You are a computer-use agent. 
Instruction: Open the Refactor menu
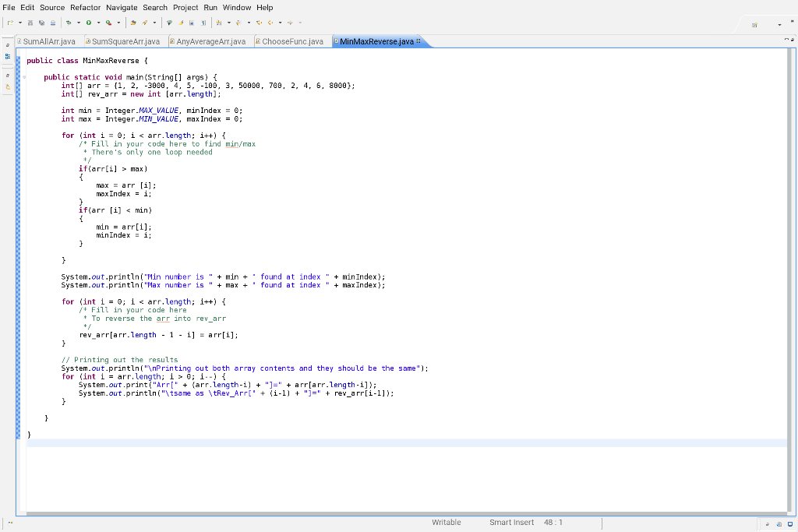tap(85, 7)
